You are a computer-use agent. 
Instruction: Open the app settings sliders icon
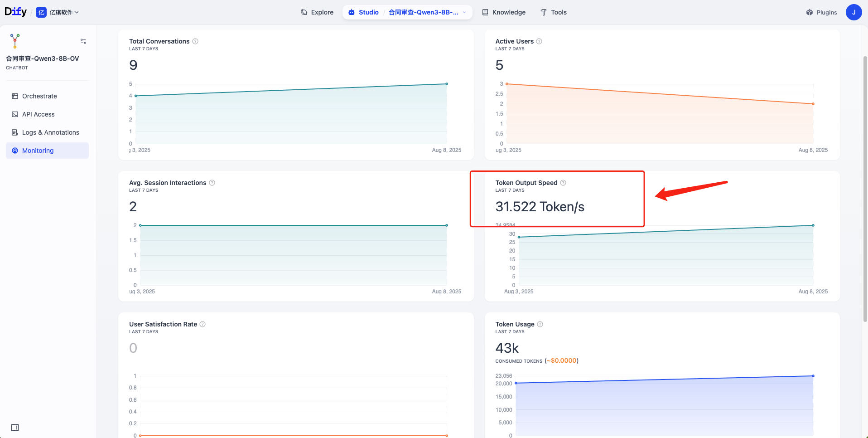point(83,41)
